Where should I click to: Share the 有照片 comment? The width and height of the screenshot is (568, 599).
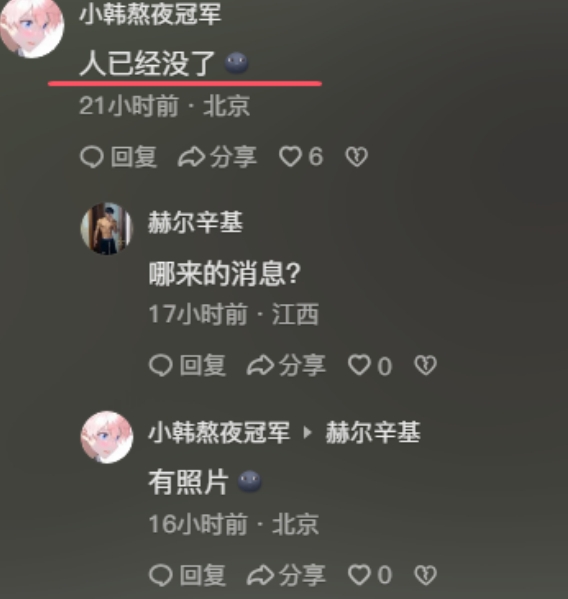260,575
